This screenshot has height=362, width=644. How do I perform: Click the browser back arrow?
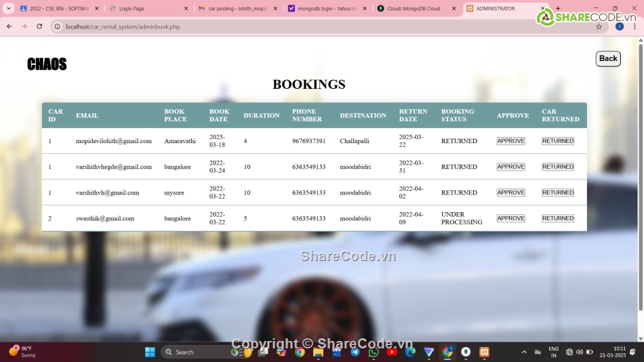(9, 26)
